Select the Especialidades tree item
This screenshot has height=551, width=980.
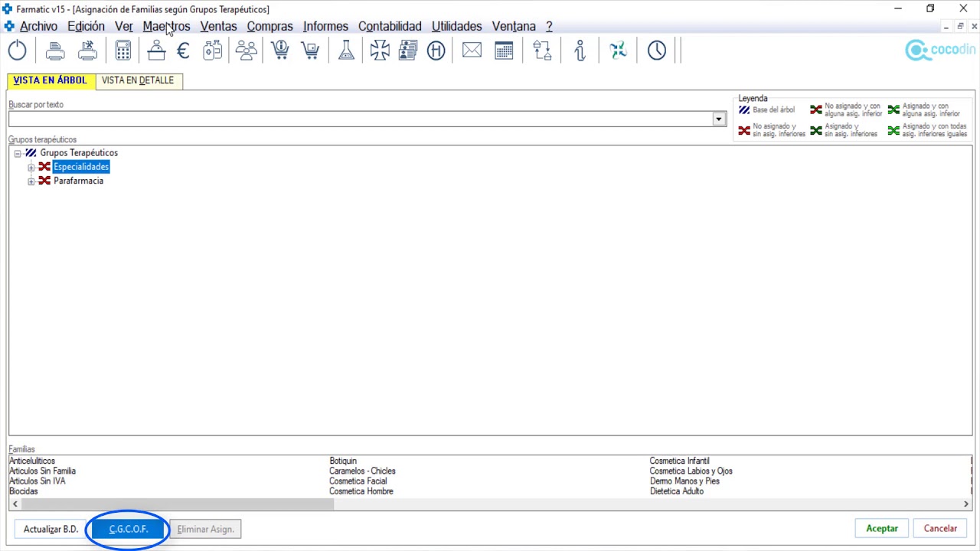coord(81,167)
